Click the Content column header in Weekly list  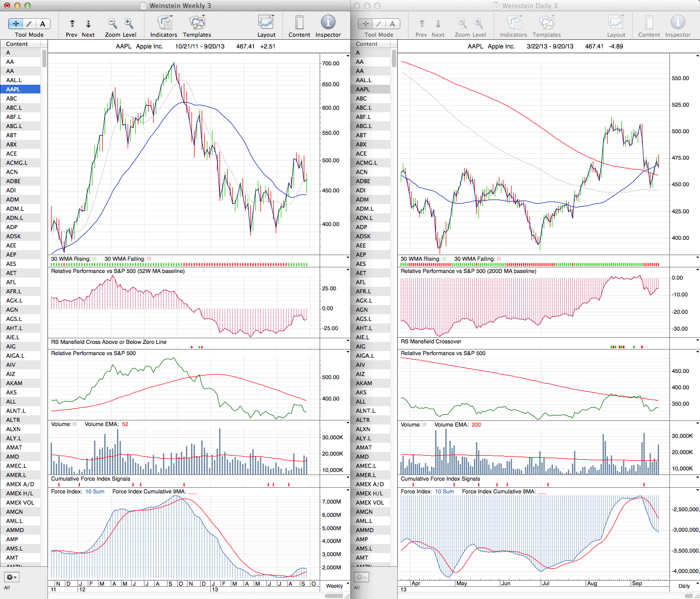pos(20,44)
